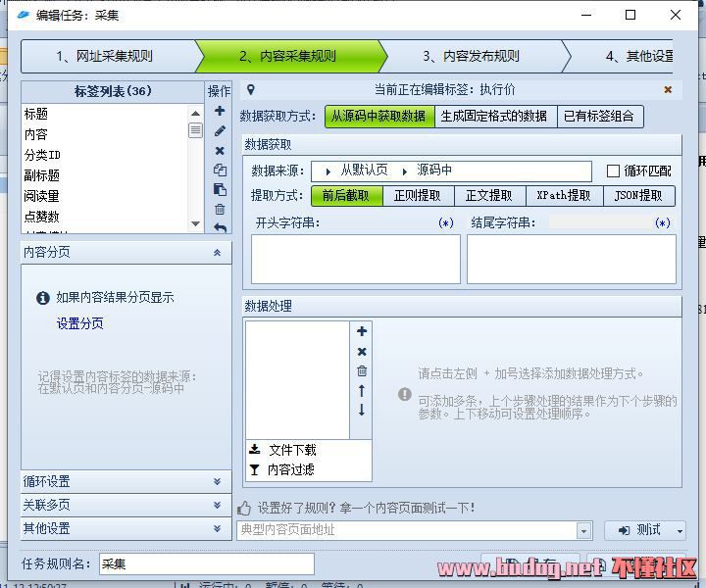Choose the XPath提取 extraction method

(563, 196)
